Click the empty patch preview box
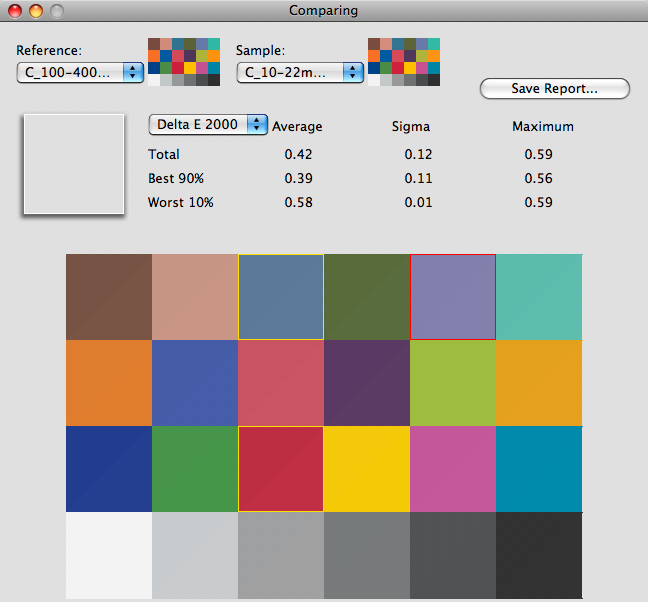Viewport: 648px width, 602px height. 74,164
